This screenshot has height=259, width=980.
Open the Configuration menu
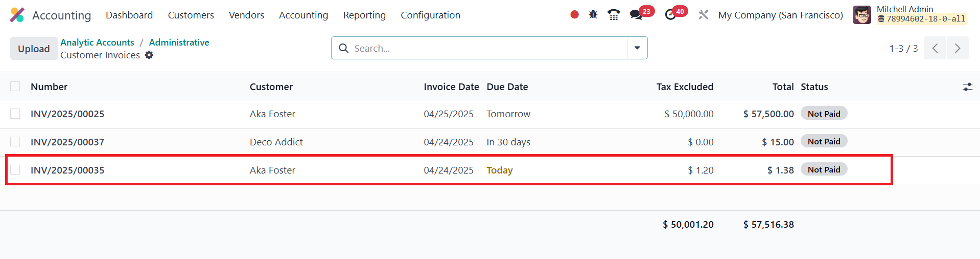pyautogui.click(x=430, y=15)
